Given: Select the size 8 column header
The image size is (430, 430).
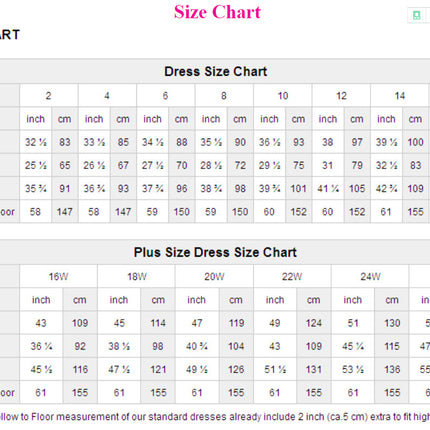Looking at the screenshot, I should point(224,96).
